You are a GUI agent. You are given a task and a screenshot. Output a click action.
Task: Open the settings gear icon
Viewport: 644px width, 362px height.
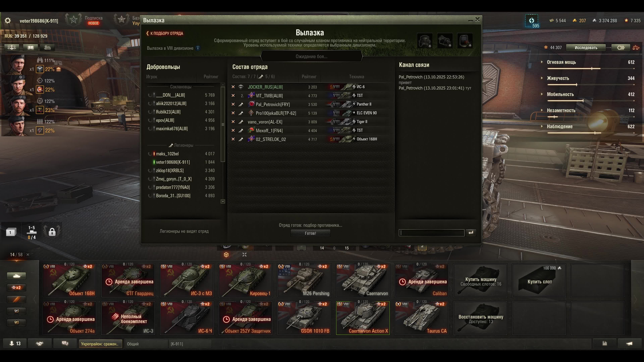(8, 20)
